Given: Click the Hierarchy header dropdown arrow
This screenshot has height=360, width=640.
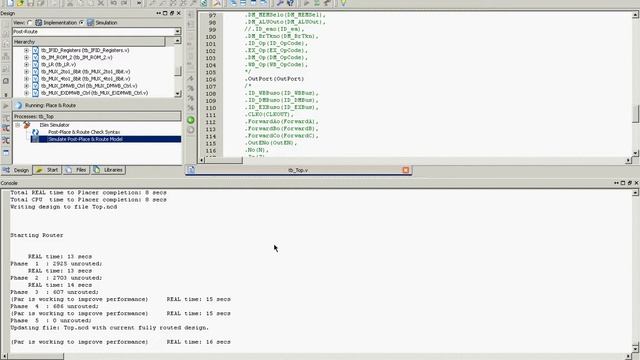Looking at the screenshot, I should (x=177, y=41).
